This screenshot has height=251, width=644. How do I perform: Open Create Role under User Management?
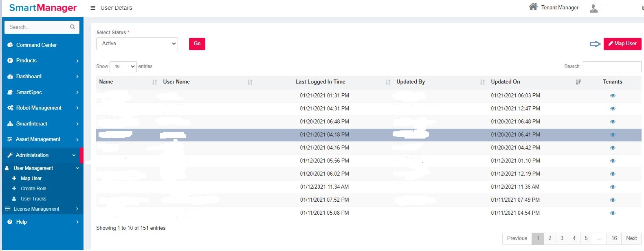[x=33, y=189]
